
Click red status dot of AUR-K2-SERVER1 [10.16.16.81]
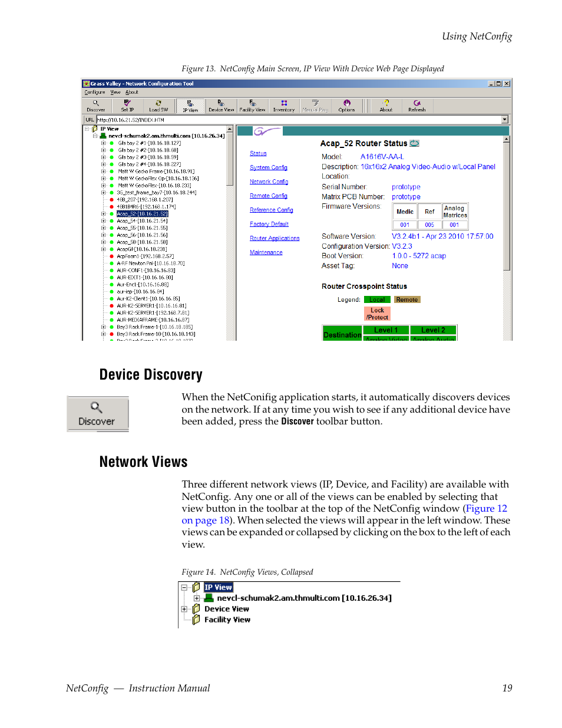click(x=112, y=305)
